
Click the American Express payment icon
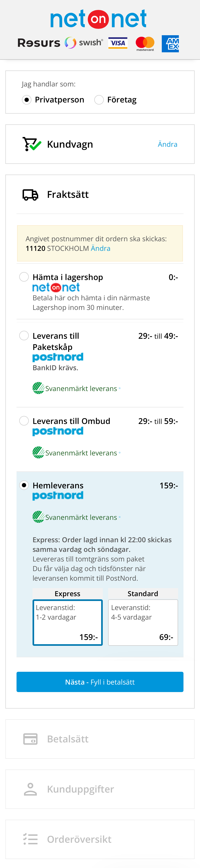coord(170,44)
